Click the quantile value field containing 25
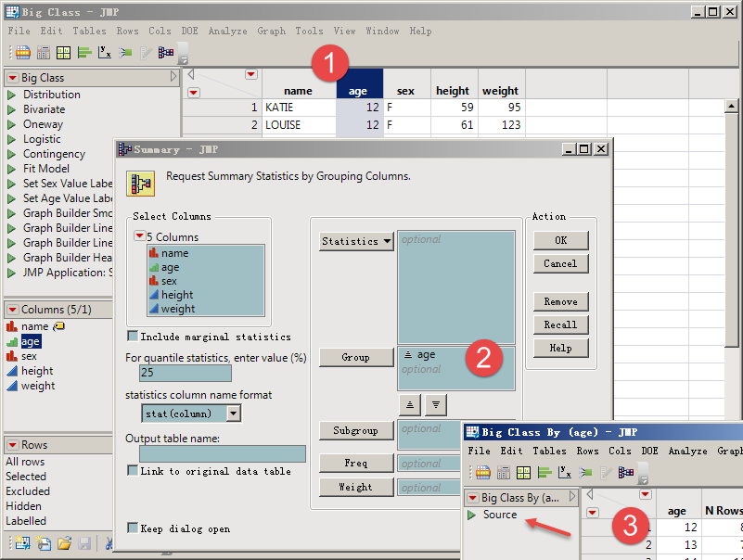This screenshot has height=560, width=743. [186, 373]
